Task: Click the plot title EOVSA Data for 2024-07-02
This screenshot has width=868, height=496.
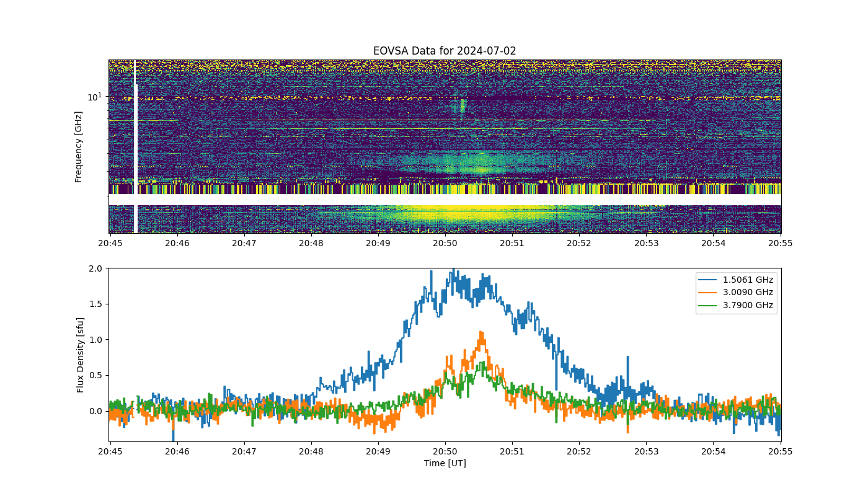Action: 445,51
